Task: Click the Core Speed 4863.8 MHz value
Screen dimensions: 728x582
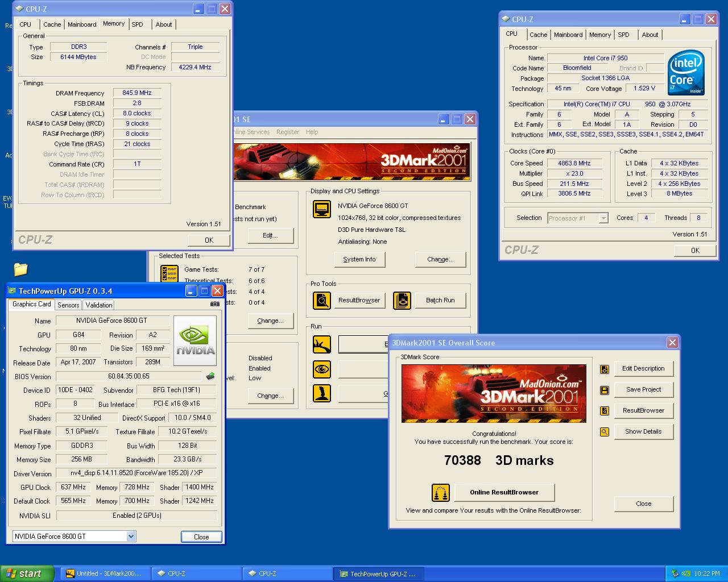Action: (574, 163)
